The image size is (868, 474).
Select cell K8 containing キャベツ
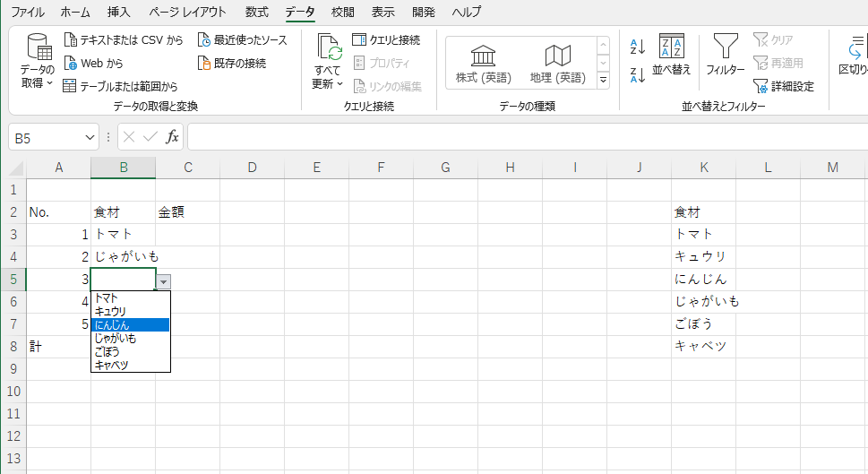703,347
